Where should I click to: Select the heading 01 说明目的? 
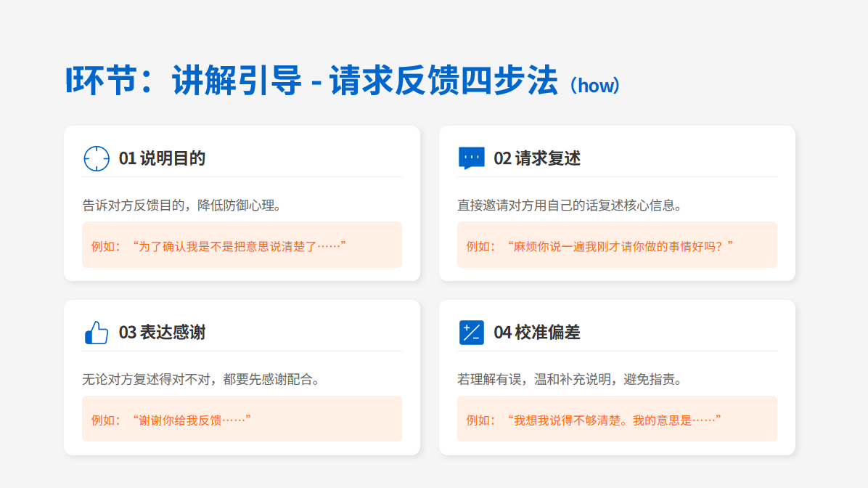(162, 158)
